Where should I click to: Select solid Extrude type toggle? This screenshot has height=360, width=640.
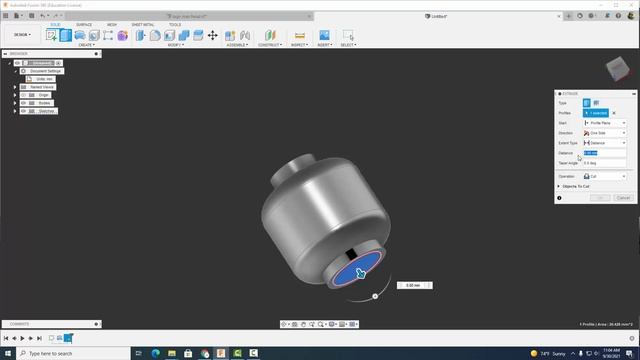coord(587,103)
